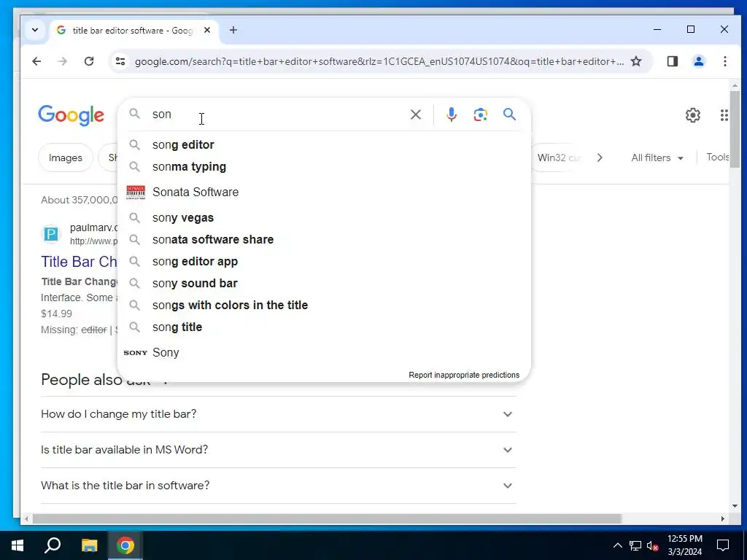Click the Chrome back arrow

click(x=36, y=61)
